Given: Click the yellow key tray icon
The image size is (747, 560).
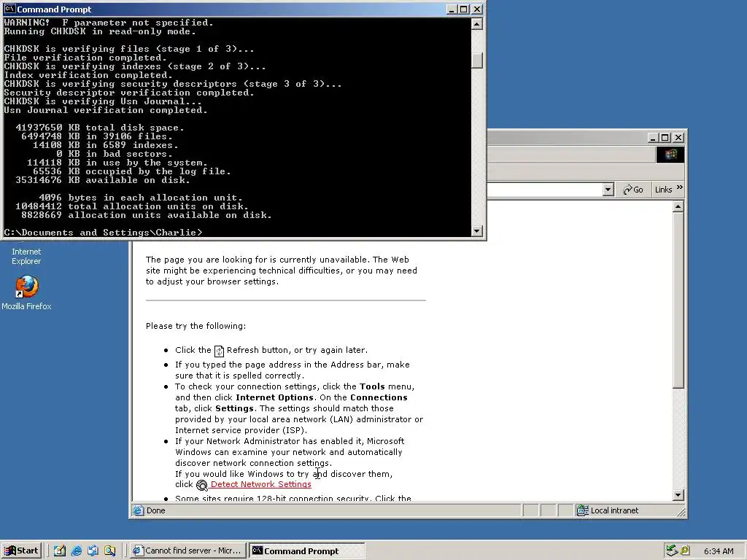Looking at the screenshot, I should [x=685, y=551].
